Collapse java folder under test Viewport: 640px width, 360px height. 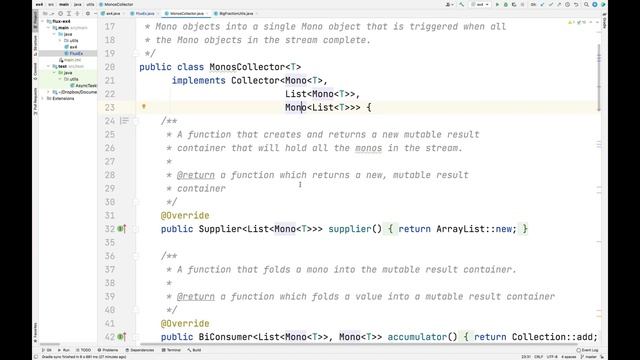[x=54, y=73]
